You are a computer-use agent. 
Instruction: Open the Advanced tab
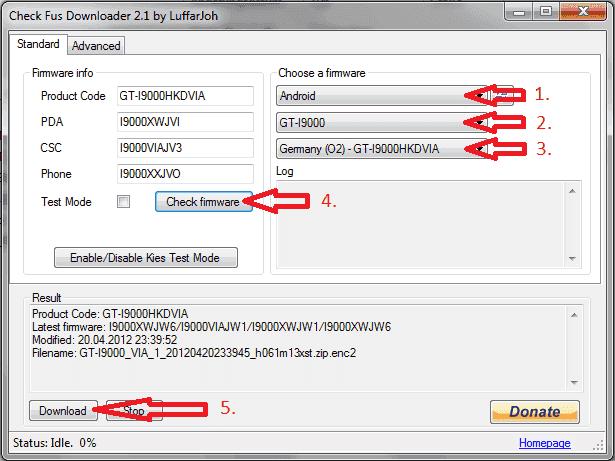pyautogui.click(x=96, y=46)
